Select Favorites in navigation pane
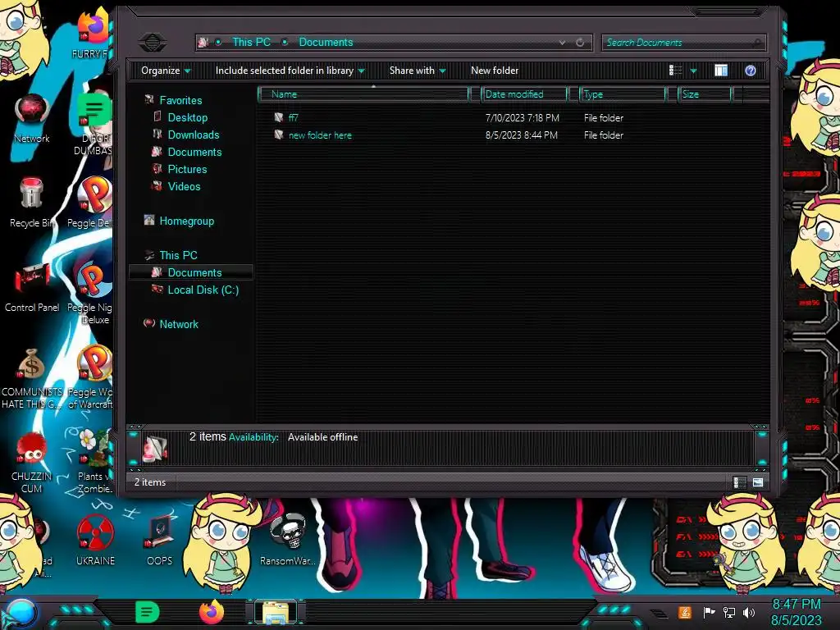Viewport: 840px width, 630px height. click(180, 100)
